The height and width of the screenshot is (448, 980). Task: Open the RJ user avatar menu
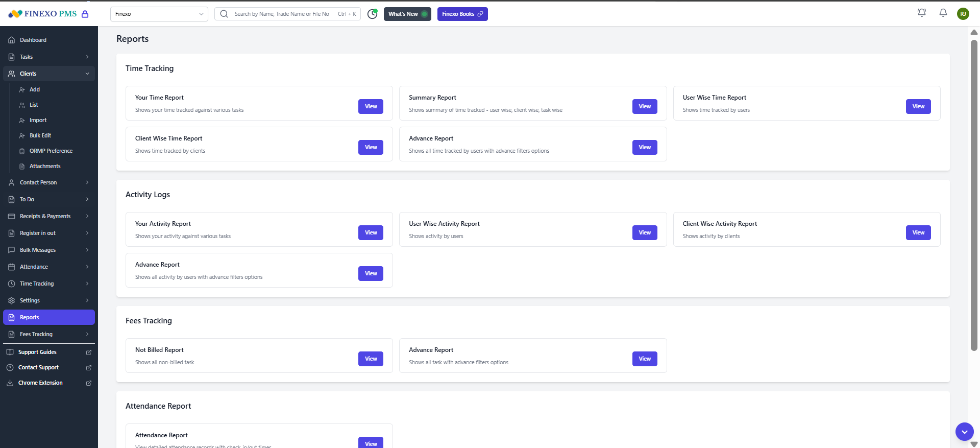coord(963,14)
